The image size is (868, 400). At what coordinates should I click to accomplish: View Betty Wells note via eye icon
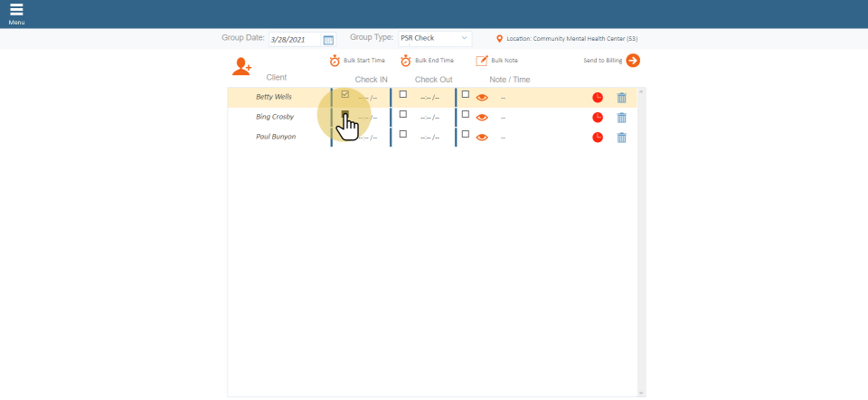(482, 98)
